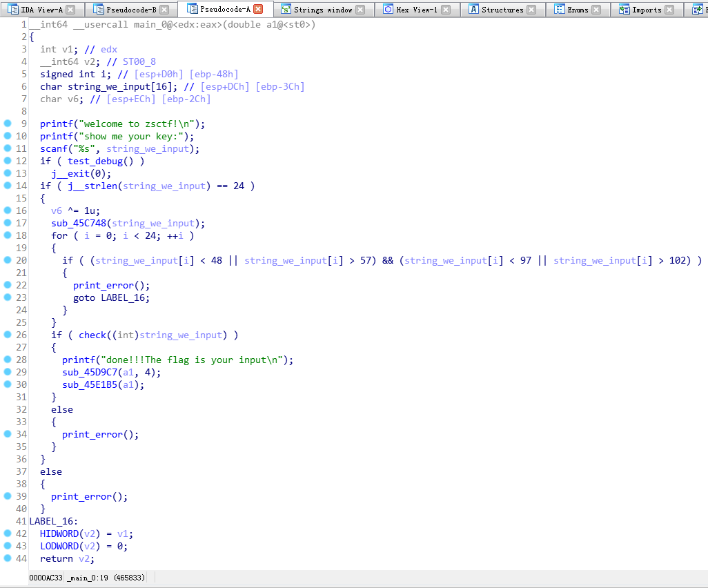Toggle breakpoint dot on line 12
Viewport: 708px width, 588px height.
[8, 160]
